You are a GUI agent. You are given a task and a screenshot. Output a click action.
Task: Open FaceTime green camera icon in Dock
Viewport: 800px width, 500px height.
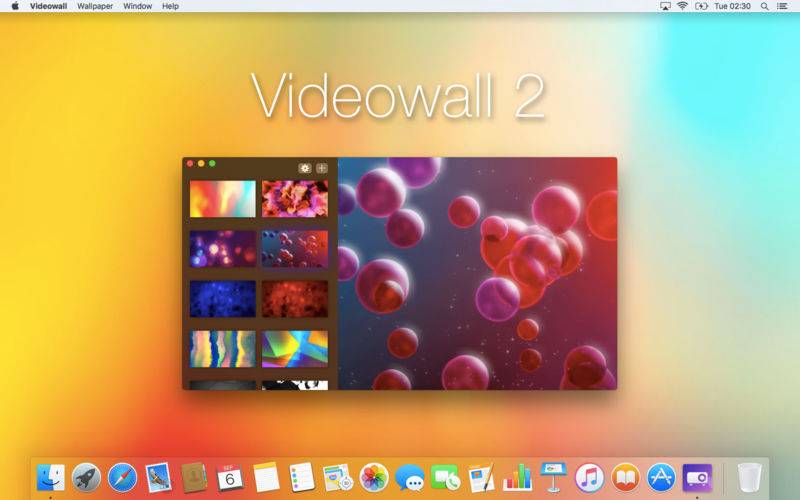coord(445,478)
